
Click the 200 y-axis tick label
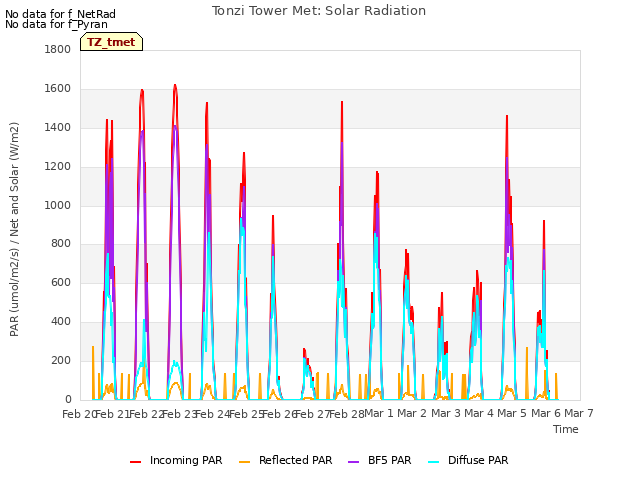tap(61, 361)
